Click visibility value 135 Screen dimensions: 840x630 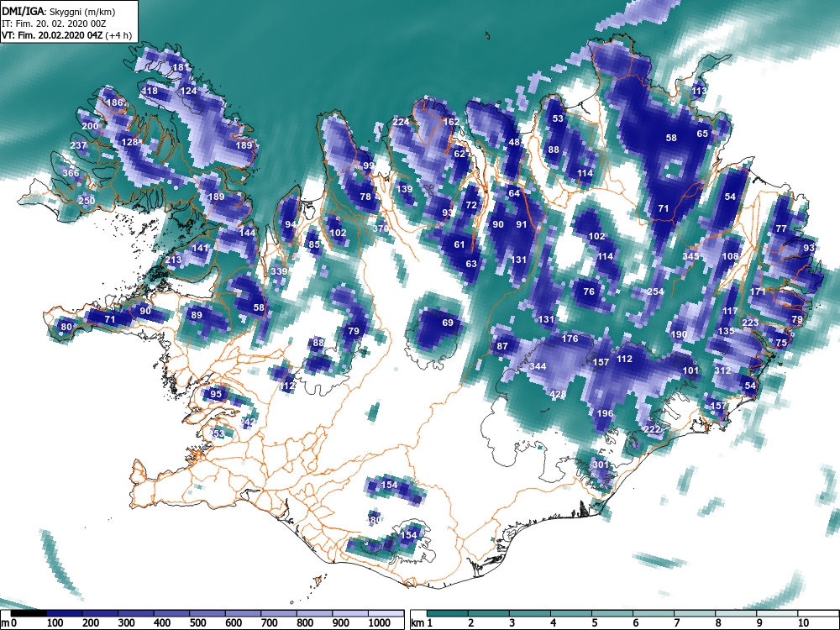point(726,330)
